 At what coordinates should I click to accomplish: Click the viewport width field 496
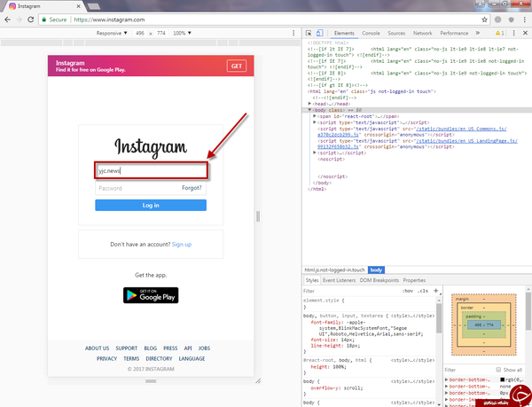(x=140, y=33)
